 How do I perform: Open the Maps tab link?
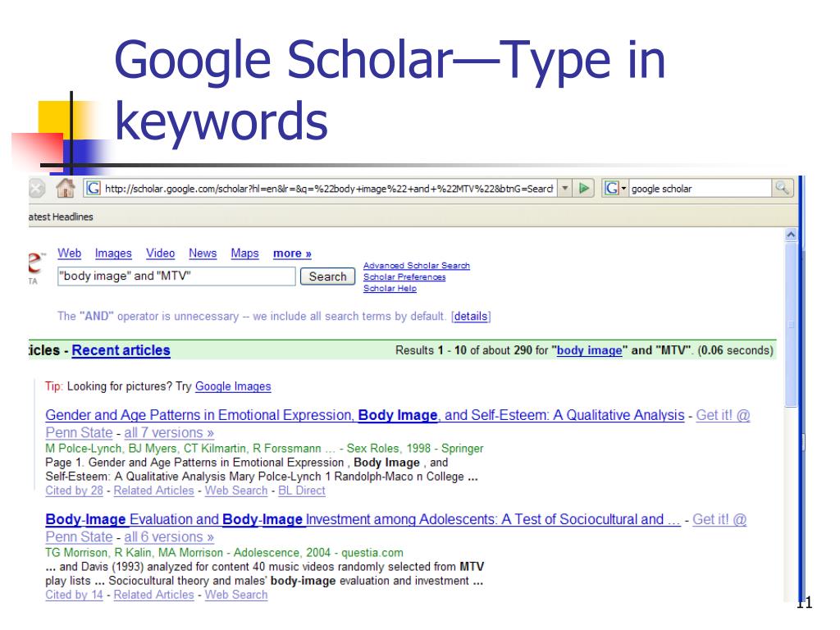244,253
